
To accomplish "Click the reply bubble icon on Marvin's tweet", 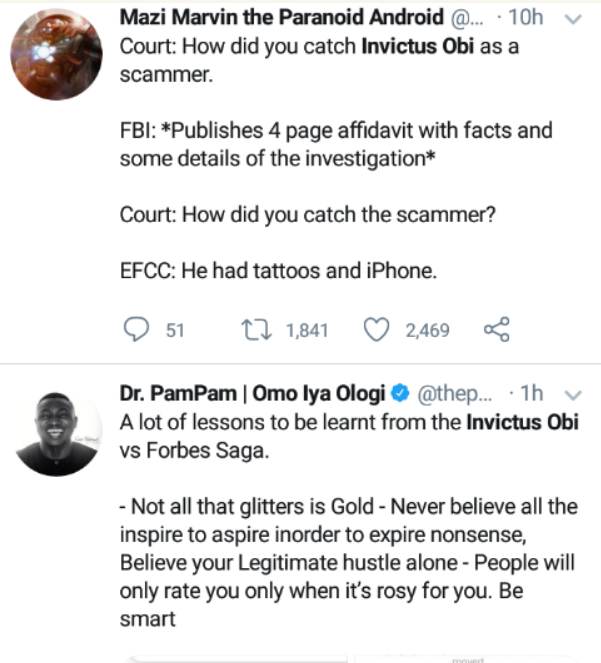I will (x=136, y=329).
